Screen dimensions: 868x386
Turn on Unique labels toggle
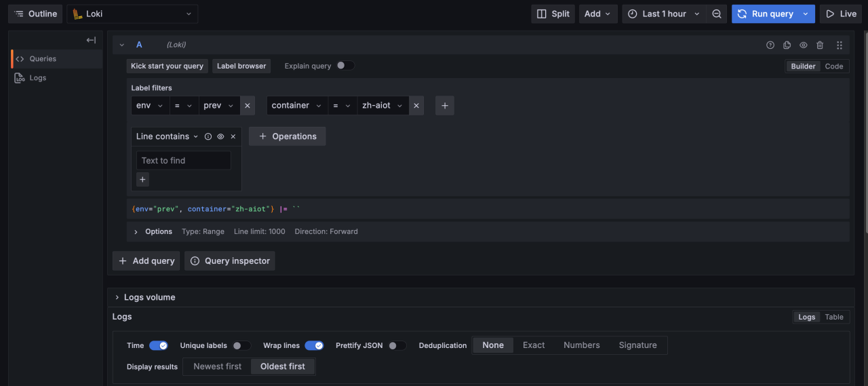pos(241,345)
